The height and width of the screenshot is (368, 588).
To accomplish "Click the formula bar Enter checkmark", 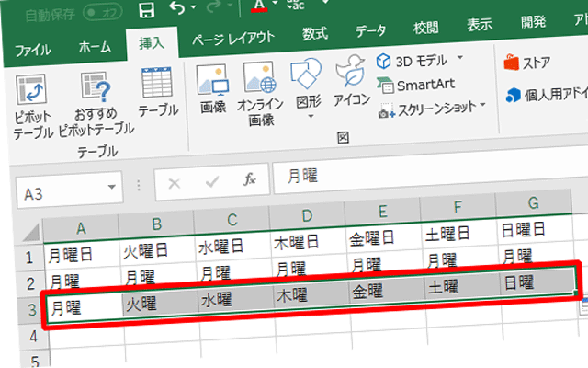I will (x=212, y=182).
